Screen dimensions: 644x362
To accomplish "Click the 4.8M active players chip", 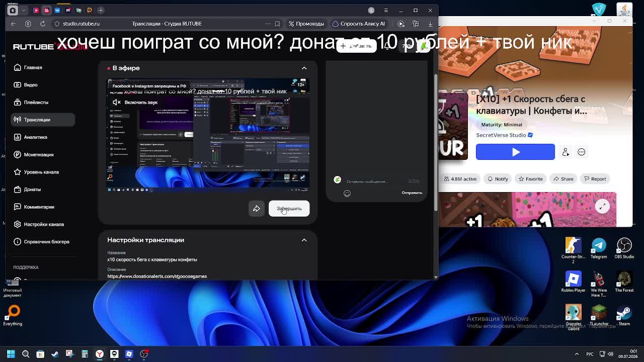I will [x=460, y=179].
